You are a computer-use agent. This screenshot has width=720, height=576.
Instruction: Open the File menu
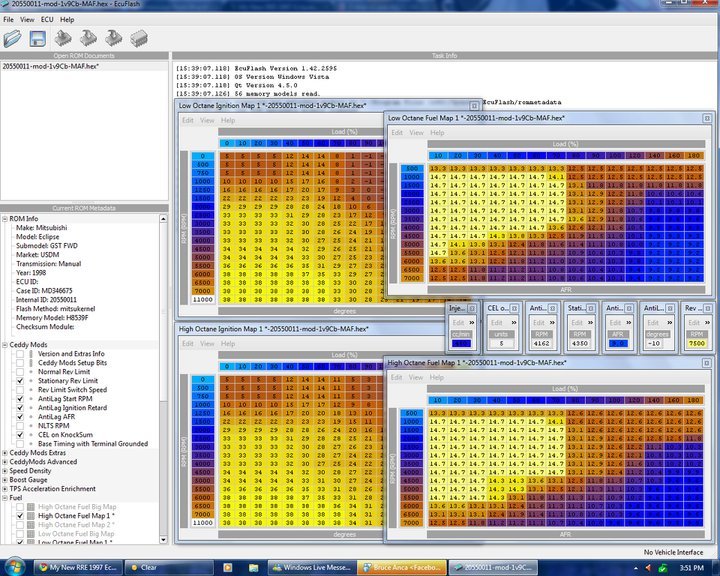coord(9,19)
